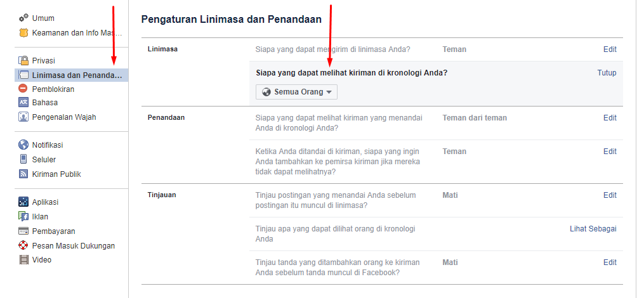Click the security badge icon for Keamanan
This screenshot has width=644, height=298.
click(24, 32)
